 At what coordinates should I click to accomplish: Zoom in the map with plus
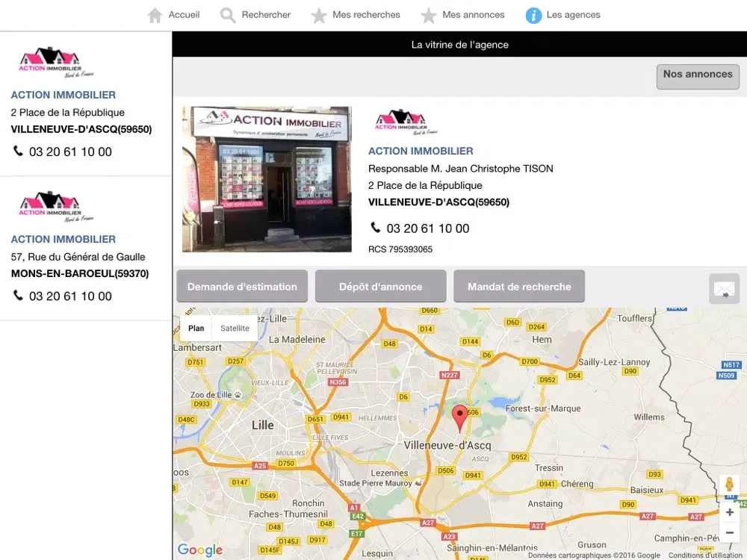729,512
